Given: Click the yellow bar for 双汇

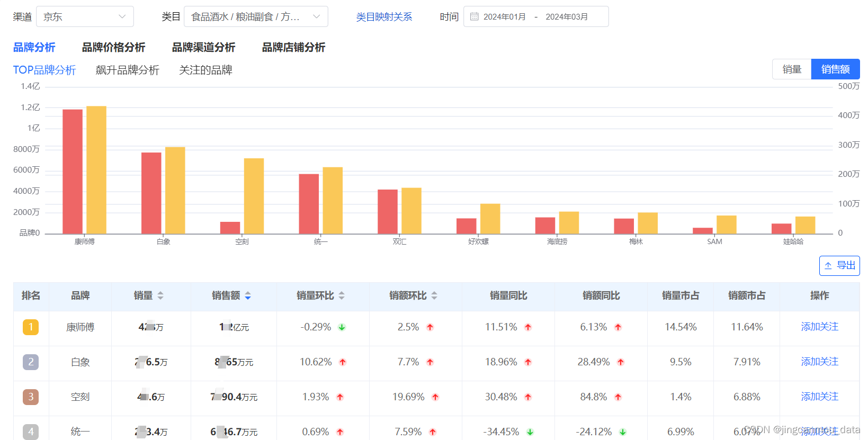Looking at the screenshot, I should (411, 211).
